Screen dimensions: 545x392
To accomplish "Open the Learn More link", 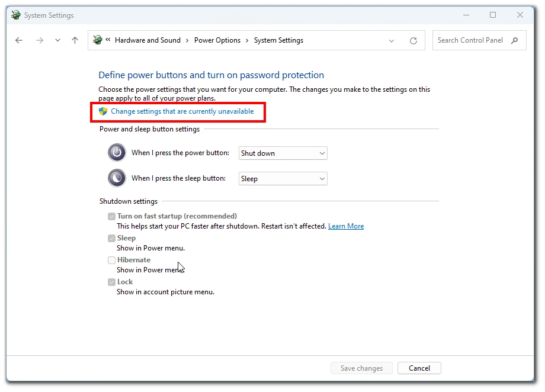I will point(346,226).
